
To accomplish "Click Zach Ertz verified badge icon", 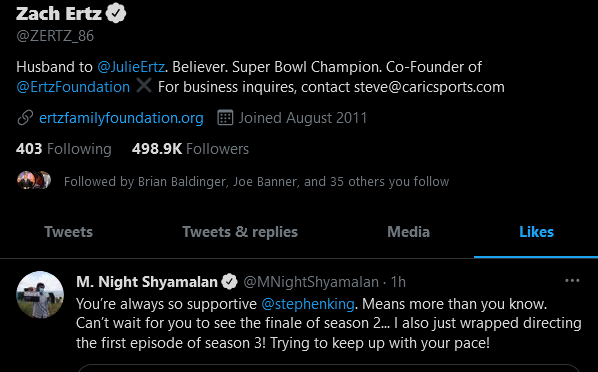I will tap(116, 13).
